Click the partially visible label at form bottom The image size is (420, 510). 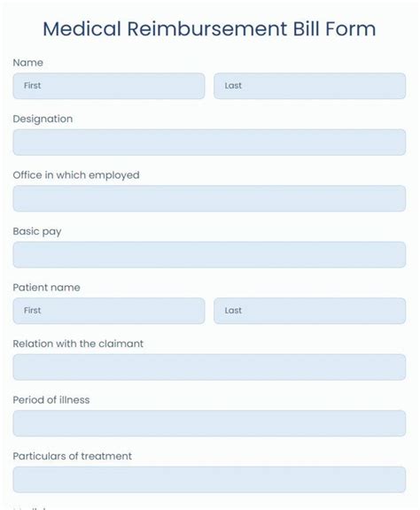pos(30,507)
